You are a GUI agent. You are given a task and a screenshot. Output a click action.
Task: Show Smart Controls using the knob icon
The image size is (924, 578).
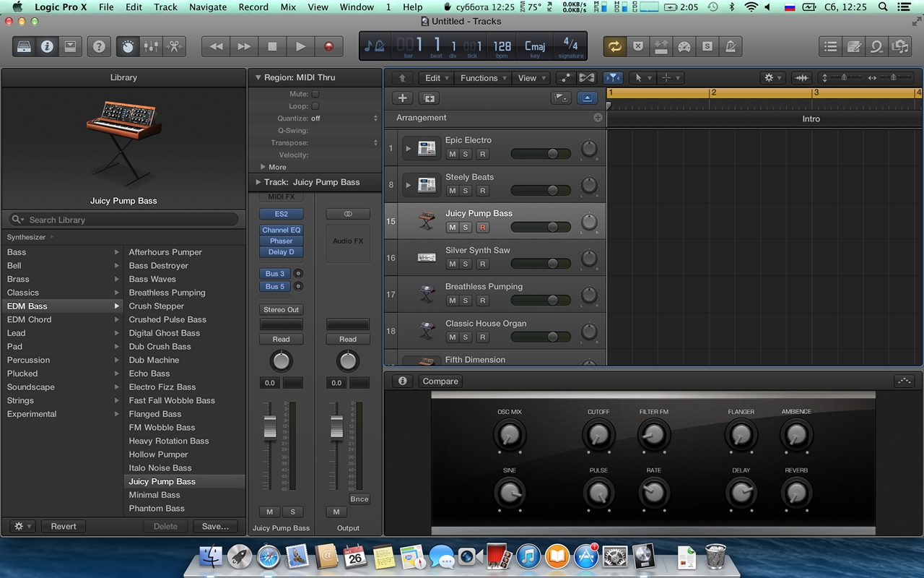128,46
